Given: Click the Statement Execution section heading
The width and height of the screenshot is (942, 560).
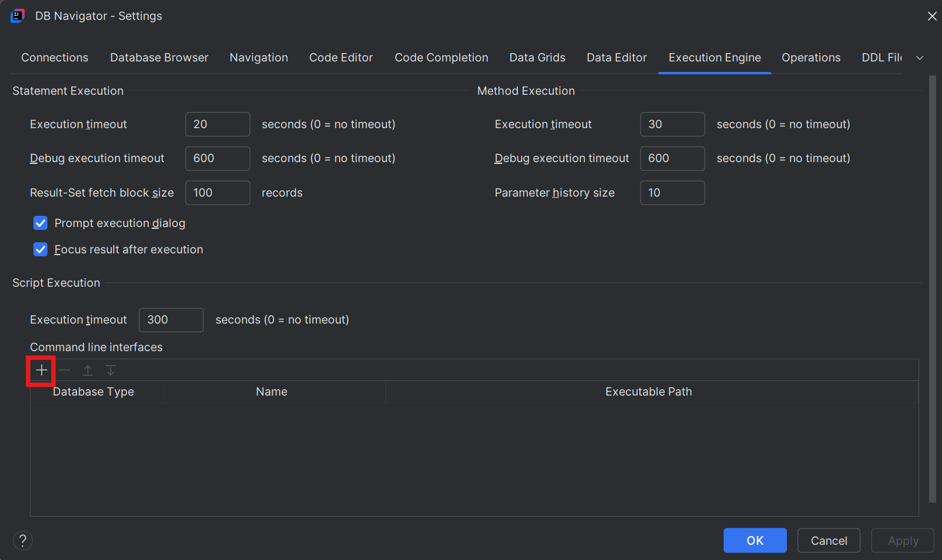Looking at the screenshot, I should [68, 91].
